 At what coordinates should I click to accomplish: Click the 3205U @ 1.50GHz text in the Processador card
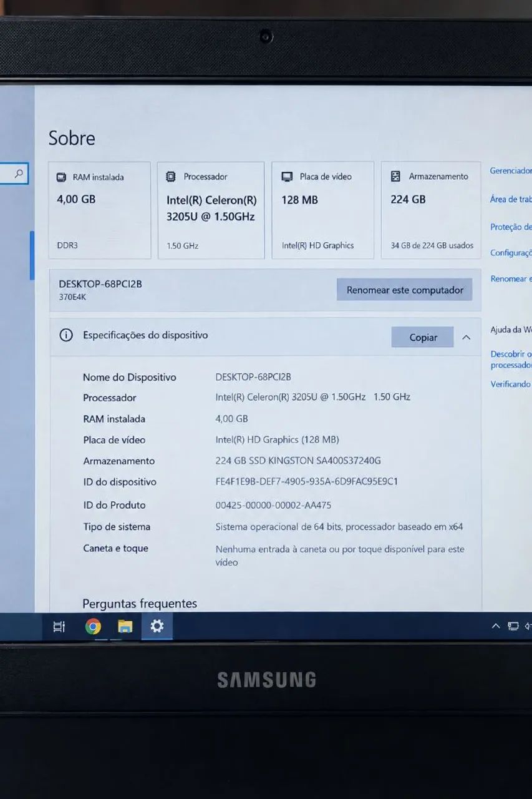pos(211,217)
